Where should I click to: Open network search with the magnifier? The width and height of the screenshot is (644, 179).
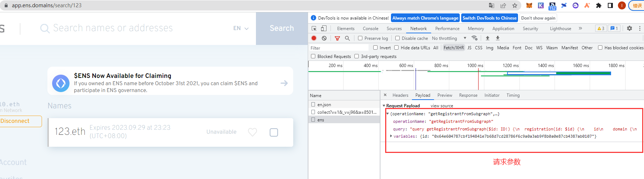(x=347, y=38)
